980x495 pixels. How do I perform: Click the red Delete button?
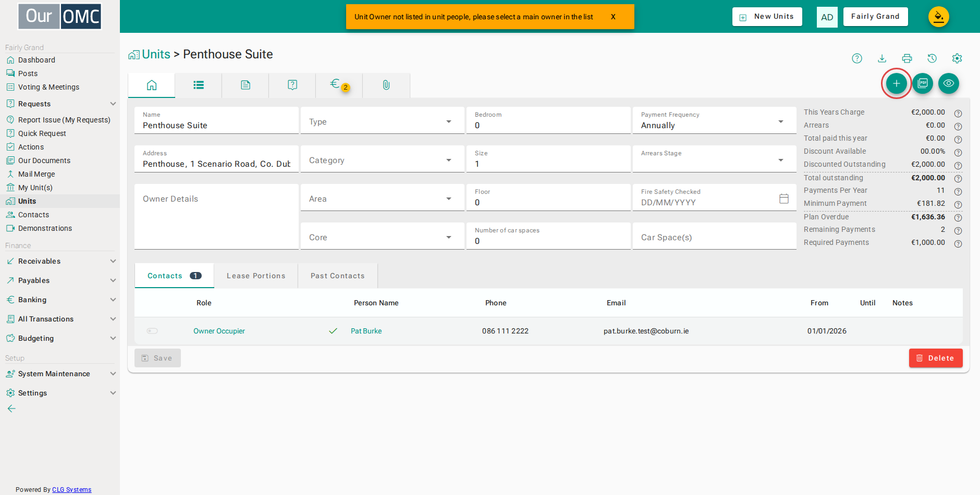click(936, 358)
